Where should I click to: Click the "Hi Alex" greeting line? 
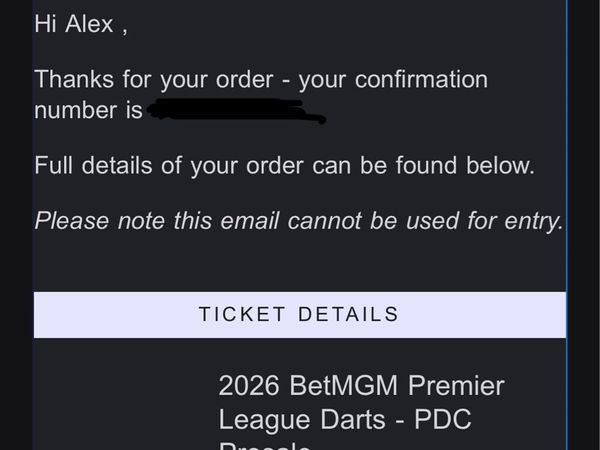tap(80, 25)
